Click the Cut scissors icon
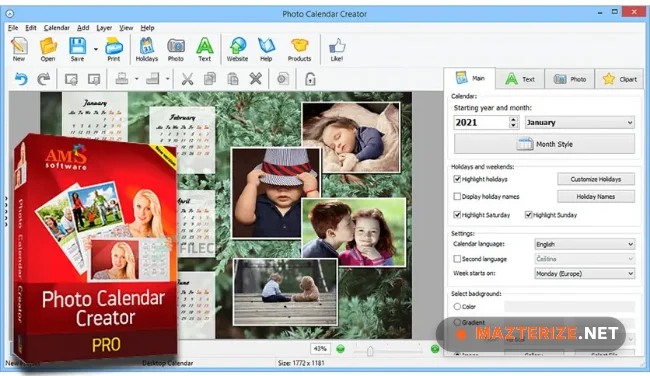 pos(187,79)
